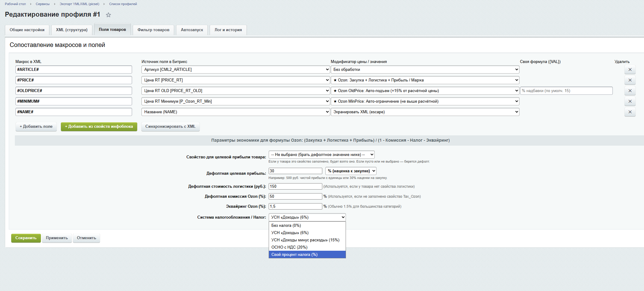
Task: Delete the #PRICE# field row
Action: 630,80
